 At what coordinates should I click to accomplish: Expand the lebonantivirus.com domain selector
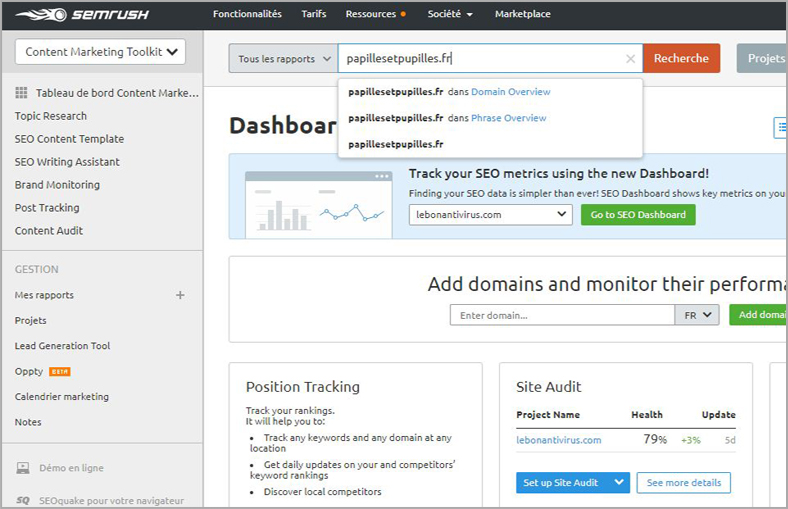point(490,215)
